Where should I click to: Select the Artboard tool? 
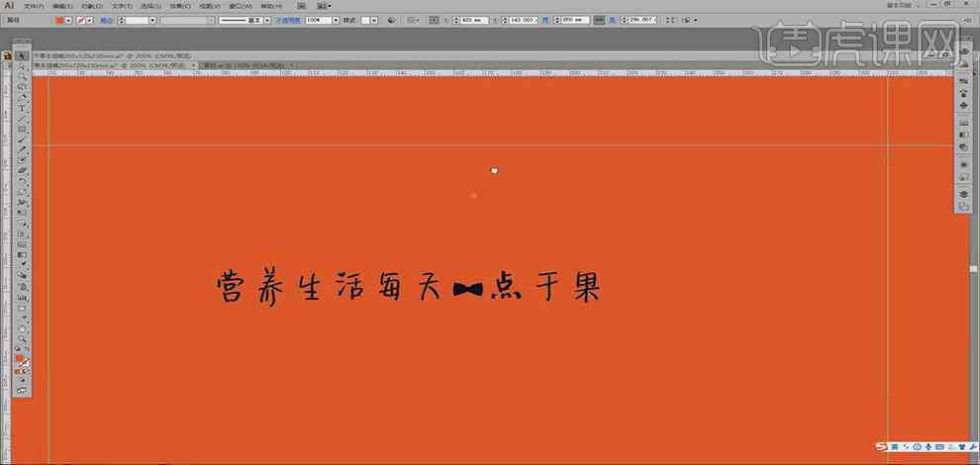coord(23,308)
